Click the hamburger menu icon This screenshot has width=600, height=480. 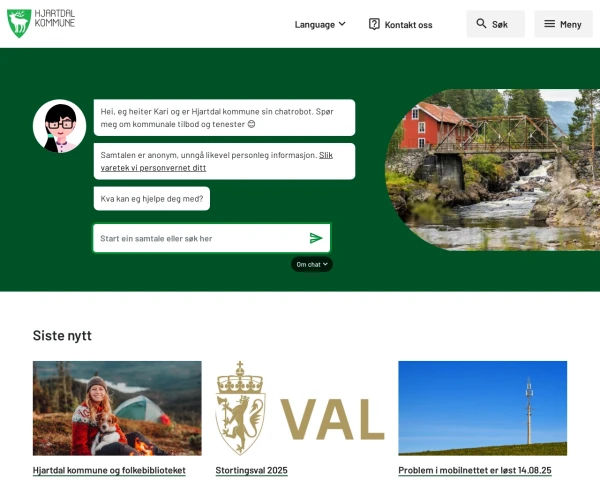pos(549,24)
